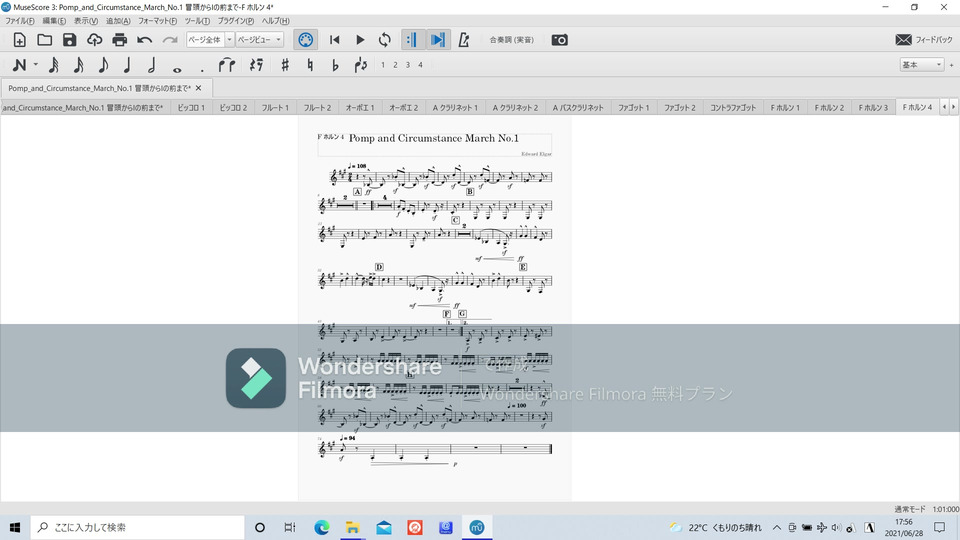Switch to the F ホルン 3 part tab
This screenshot has width=960, height=540.
click(873, 108)
